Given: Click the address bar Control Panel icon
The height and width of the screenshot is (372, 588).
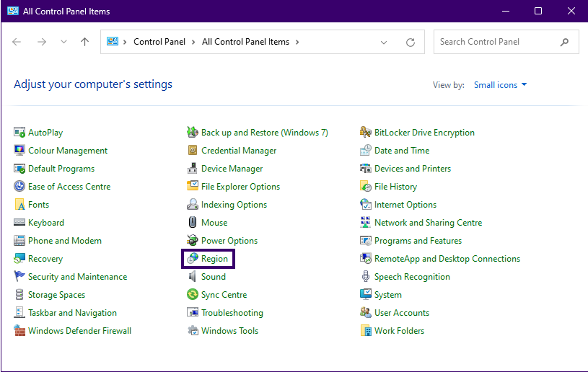Looking at the screenshot, I should (113, 41).
